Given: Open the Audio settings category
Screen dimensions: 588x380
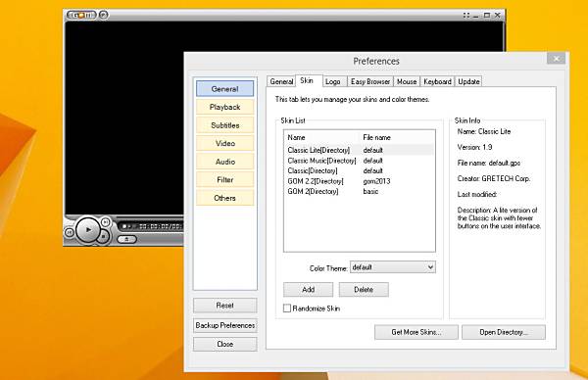Looking at the screenshot, I should 225,162.
